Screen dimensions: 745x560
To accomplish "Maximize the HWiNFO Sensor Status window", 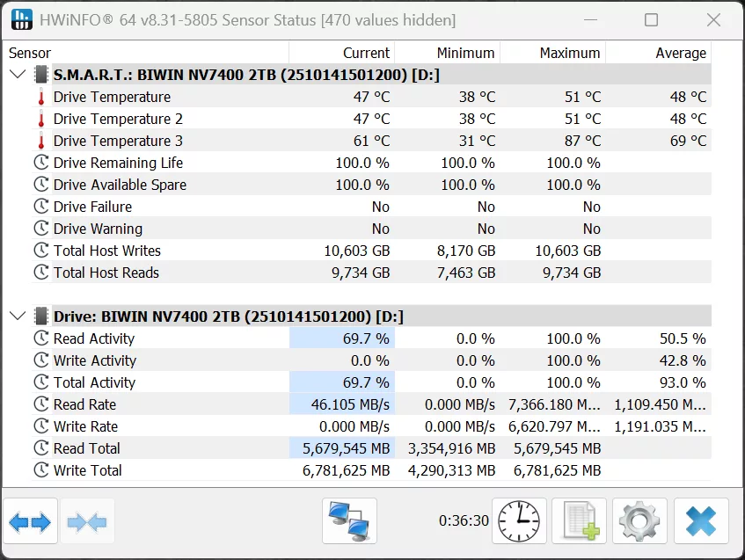I will click(652, 20).
